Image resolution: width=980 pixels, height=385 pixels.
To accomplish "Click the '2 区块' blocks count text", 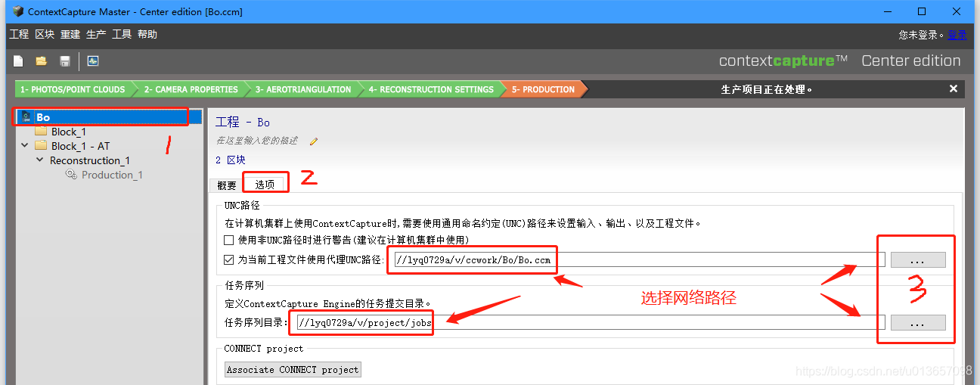I will coord(231,160).
